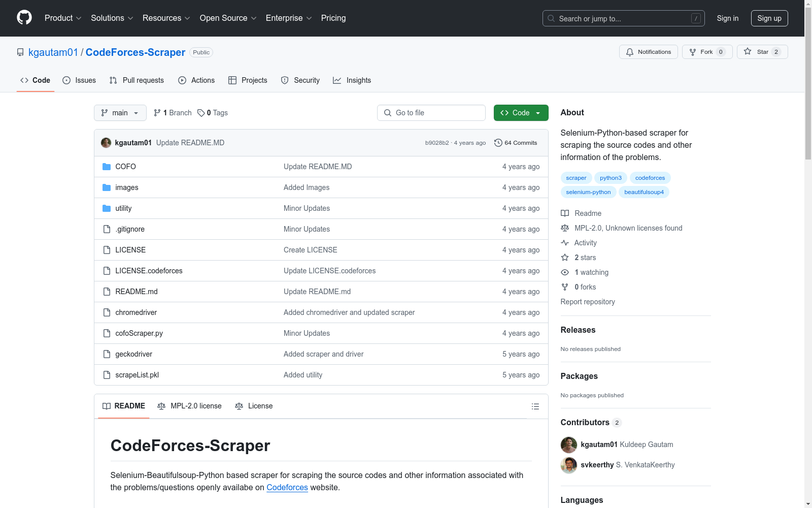Screen dimensions: 812x508
Task: Click the codeforces topic tag
Action: click(x=650, y=178)
